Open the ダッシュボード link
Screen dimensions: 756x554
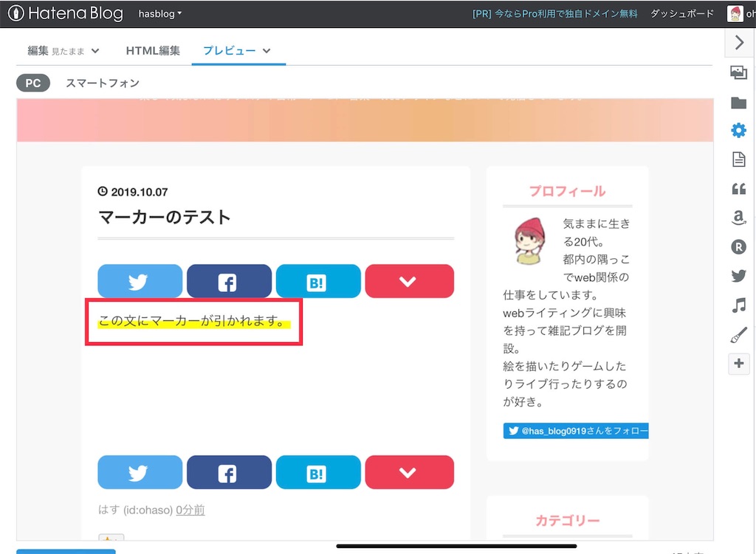tap(681, 13)
